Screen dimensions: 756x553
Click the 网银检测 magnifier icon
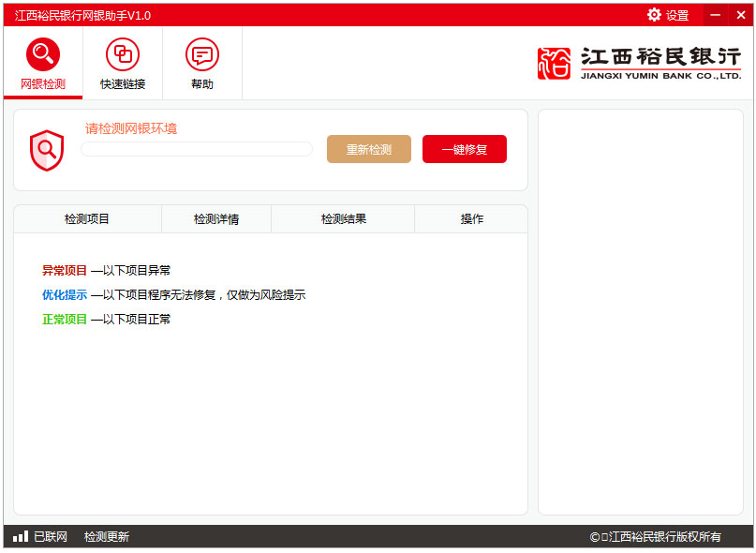[43, 54]
